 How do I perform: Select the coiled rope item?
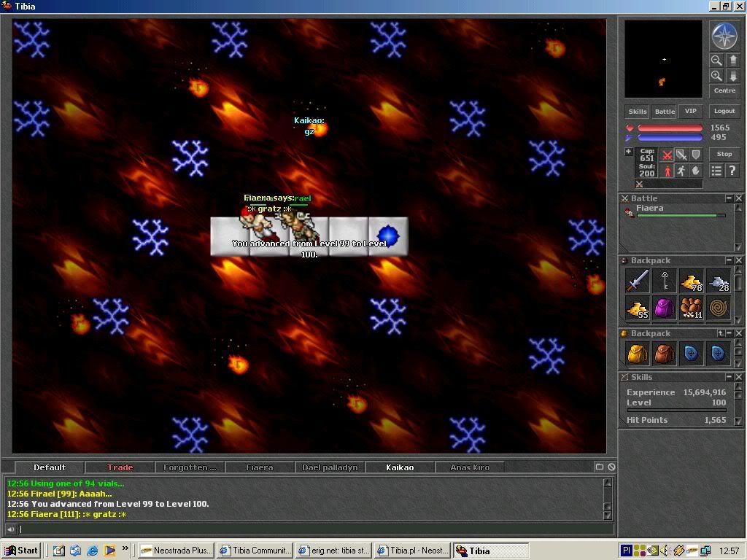pos(719,308)
